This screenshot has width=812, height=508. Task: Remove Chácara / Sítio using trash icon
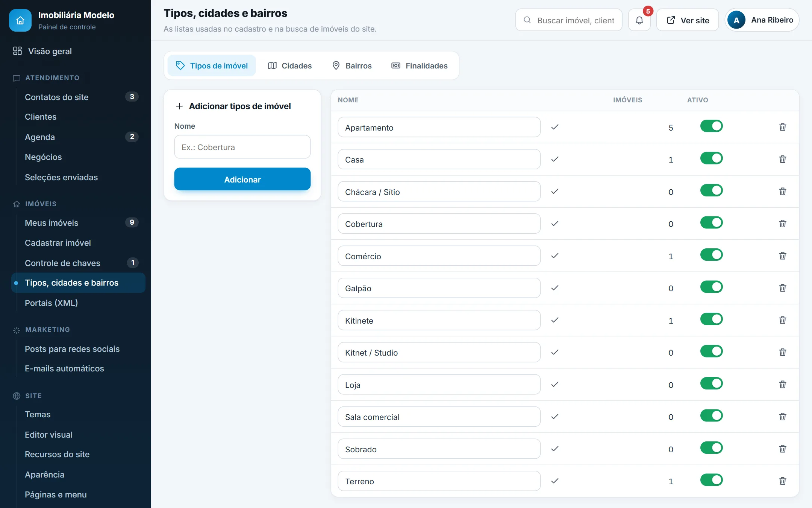tap(782, 192)
